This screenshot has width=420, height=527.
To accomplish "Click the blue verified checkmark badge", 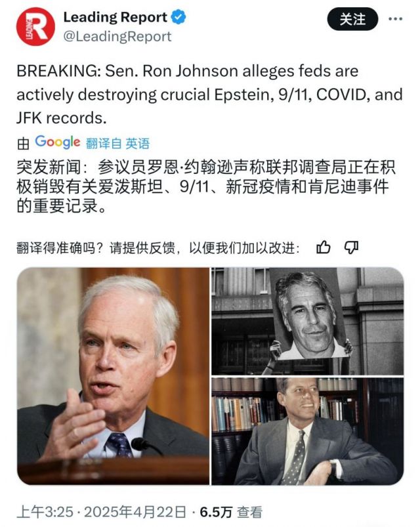I will tap(178, 17).
